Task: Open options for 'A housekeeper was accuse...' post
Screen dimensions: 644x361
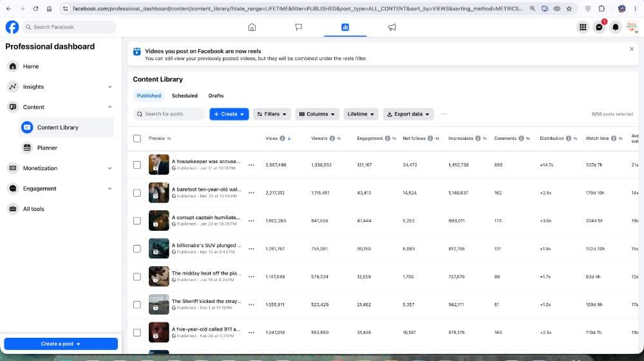Action: pyautogui.click(x=251, y=165)
